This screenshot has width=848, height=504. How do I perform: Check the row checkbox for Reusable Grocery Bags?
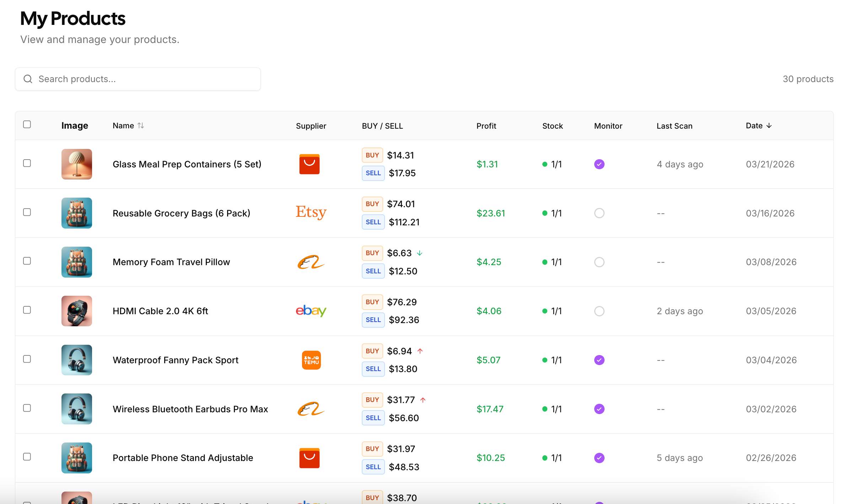[x=27, y=212]
